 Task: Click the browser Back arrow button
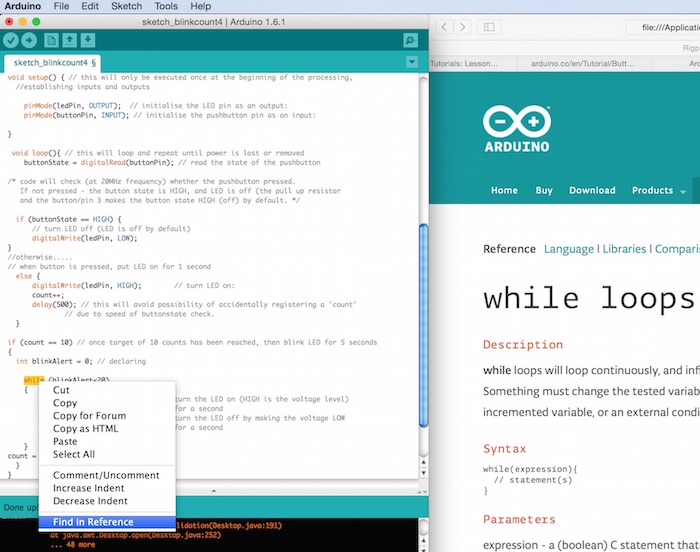click(x=444, y=27)
